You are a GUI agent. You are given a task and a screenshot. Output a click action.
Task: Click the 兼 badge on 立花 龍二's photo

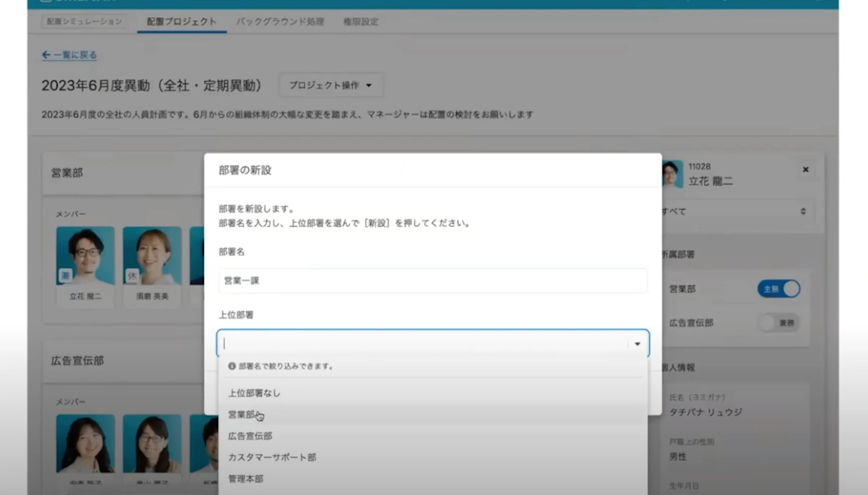click(65, 276)
